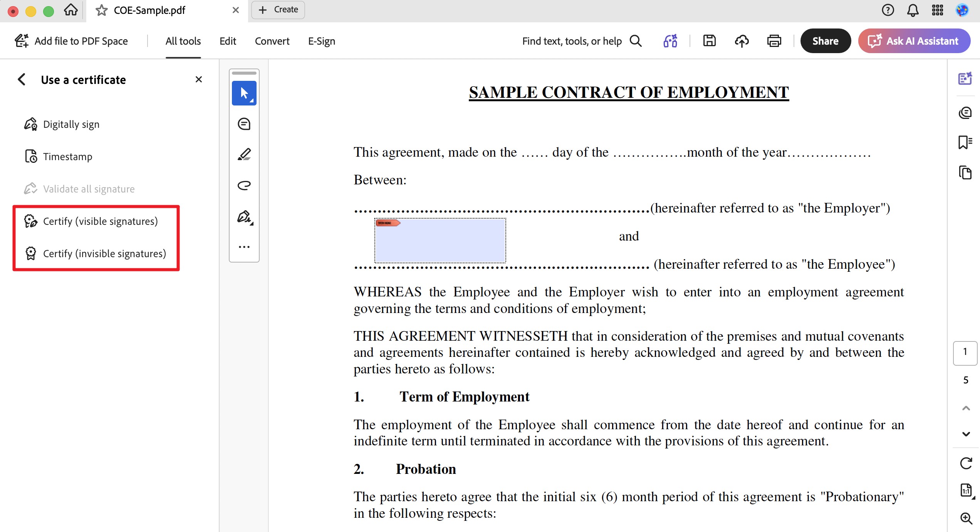Click the Find text, tools, or help search
The image size is (980, 532).
click(x=582, y=41)
